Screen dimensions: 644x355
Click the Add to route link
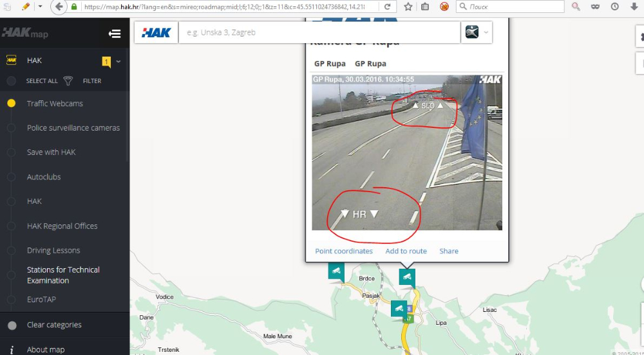click(x=406, y=251)
